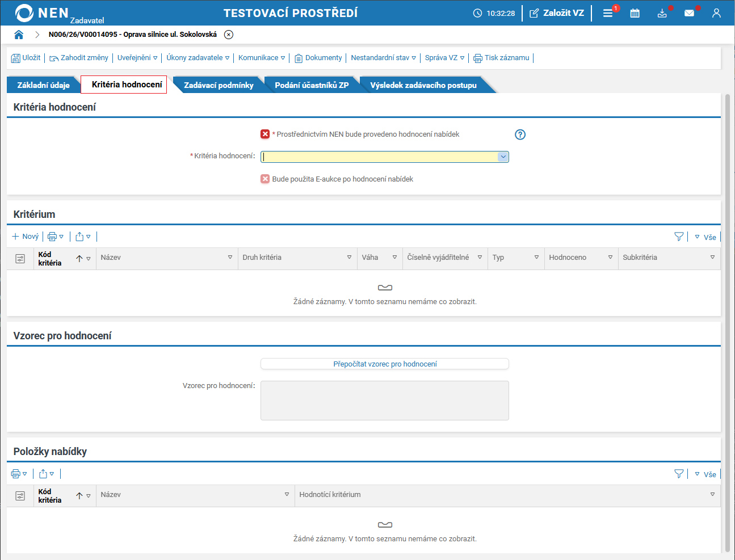
Task: Toggle NEN evaluation of bids checkbox
Action: (265, 134)
